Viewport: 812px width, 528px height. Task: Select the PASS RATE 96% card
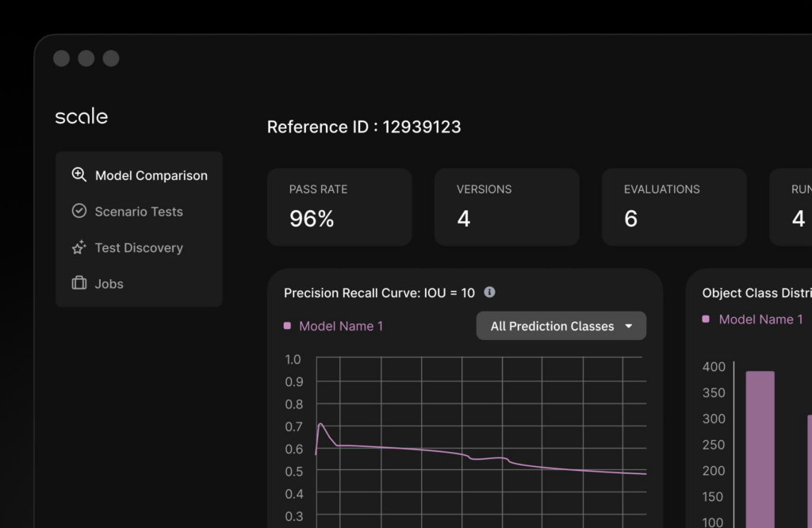point(339,207)
